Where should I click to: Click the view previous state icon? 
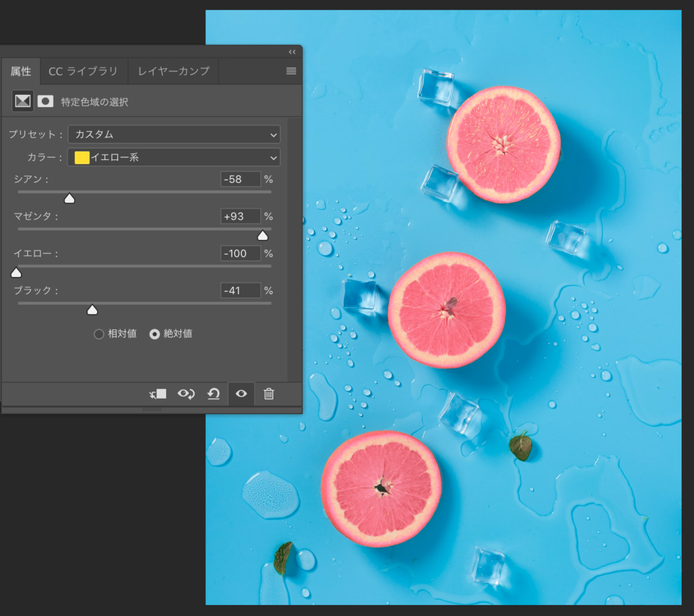pos(186,394)
